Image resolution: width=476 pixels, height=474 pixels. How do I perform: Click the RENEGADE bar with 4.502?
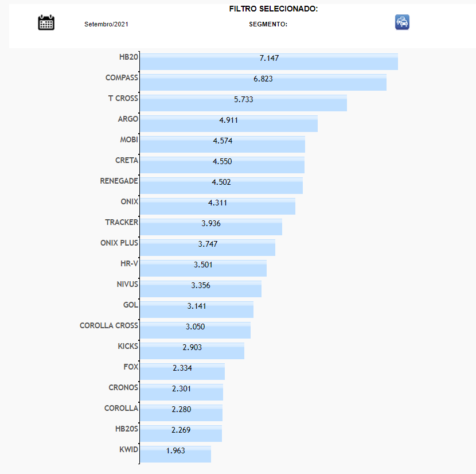pos(221,185)
